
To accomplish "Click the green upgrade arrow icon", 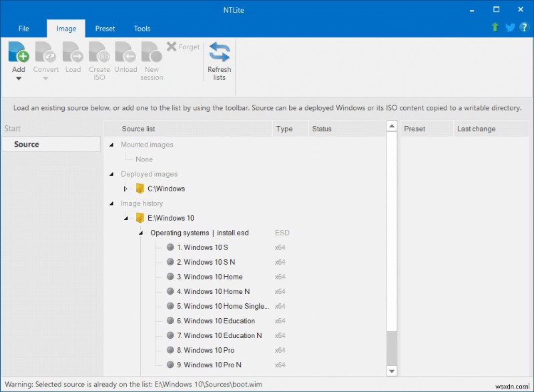I will pyautogui.click(x=494, y=27).
